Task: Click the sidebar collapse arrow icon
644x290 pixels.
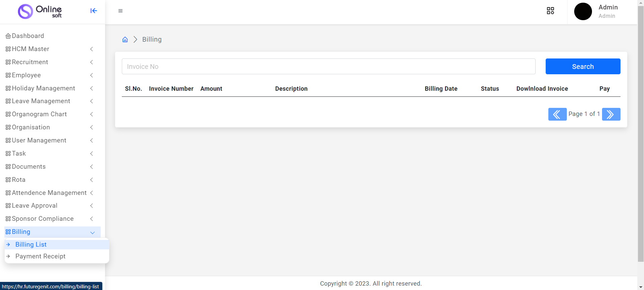Action: point(94,11)
